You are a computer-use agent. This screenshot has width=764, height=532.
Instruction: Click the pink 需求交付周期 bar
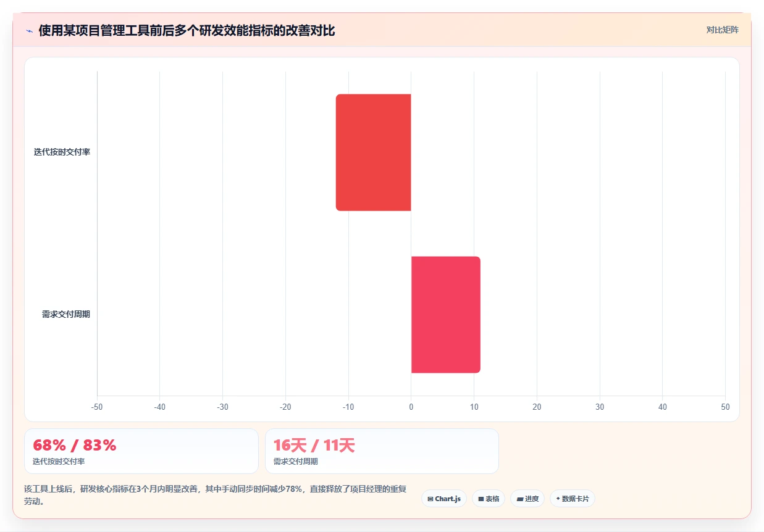pyautogui.click(x=446, y=315)
